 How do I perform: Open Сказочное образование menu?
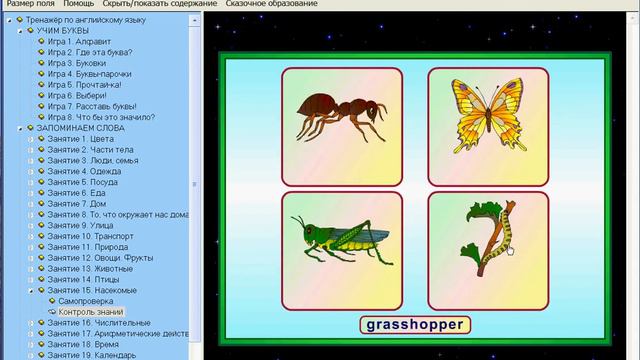point(271,4)
